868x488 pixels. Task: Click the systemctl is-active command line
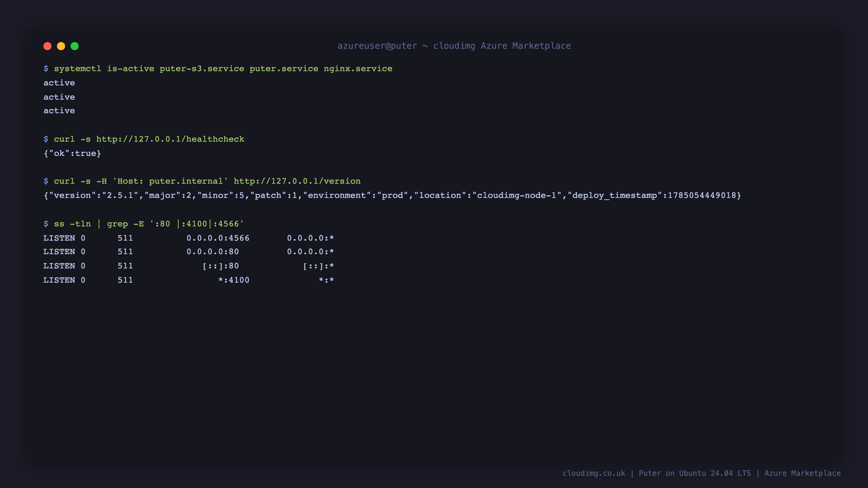point(218,69)
